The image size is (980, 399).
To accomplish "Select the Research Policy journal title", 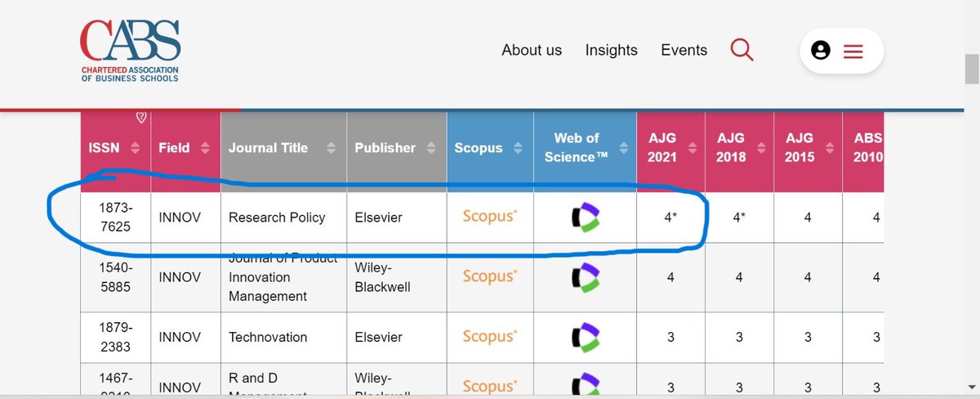I will tap(277, 217).
